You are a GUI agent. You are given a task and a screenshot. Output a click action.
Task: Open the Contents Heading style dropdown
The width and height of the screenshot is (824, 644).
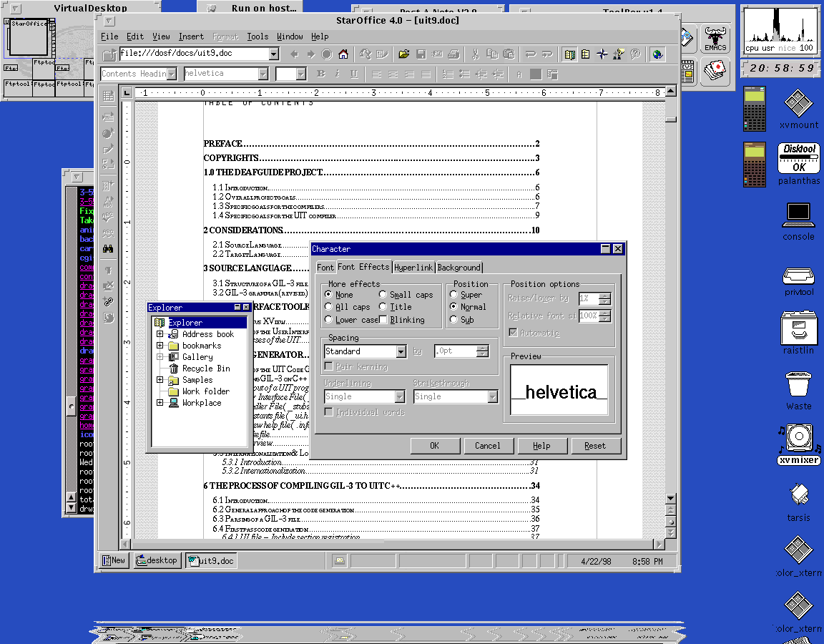click(172, 74)
